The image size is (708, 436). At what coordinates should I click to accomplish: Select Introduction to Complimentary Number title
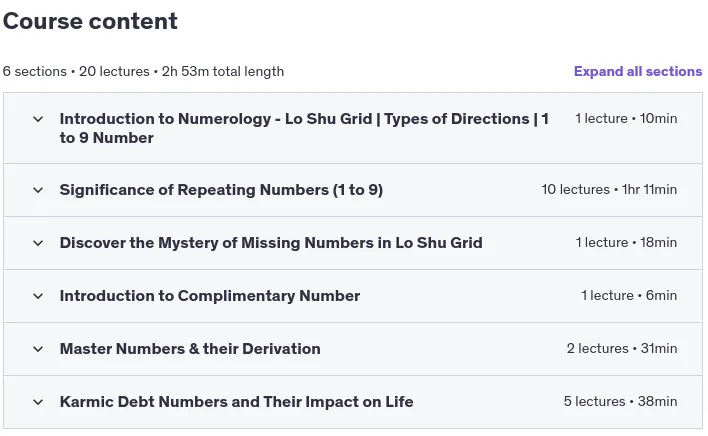(210, 296)
